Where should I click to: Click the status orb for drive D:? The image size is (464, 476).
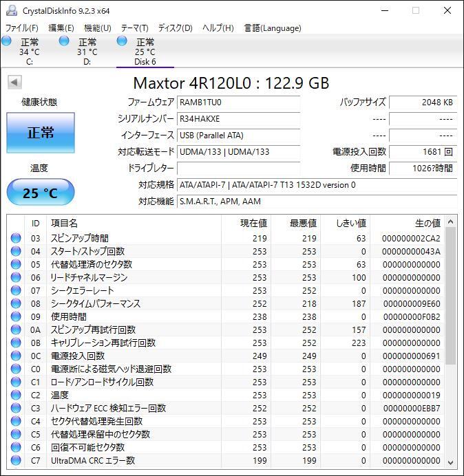pos(64,41)
